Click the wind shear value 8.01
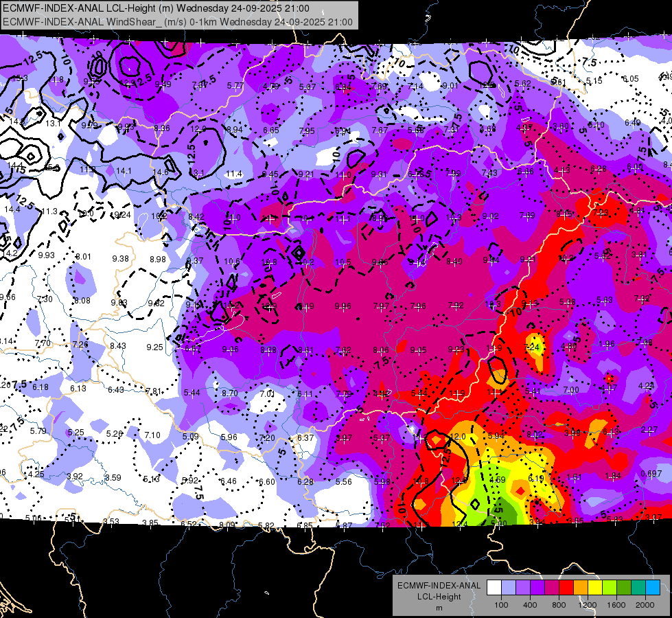This screenshot has width=672, height=618. (x=83, y=256)
